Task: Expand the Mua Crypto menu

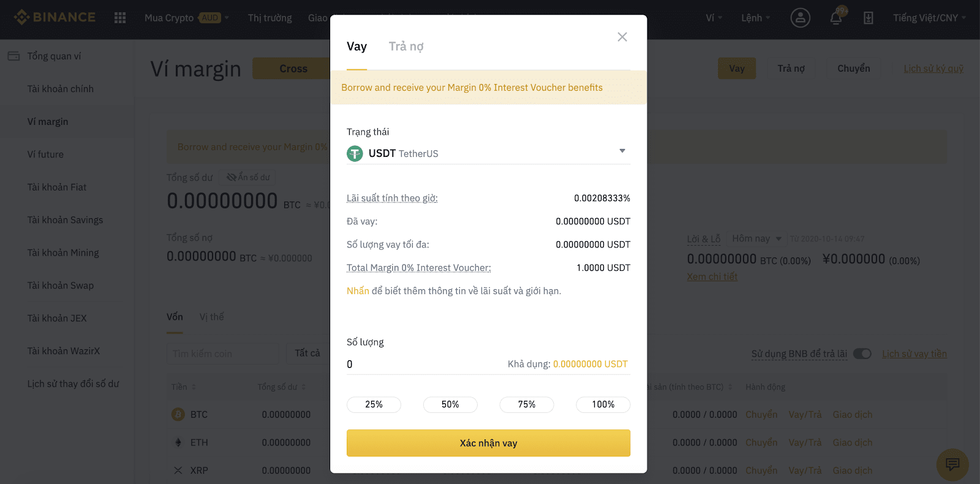Action: click(187, 18)
